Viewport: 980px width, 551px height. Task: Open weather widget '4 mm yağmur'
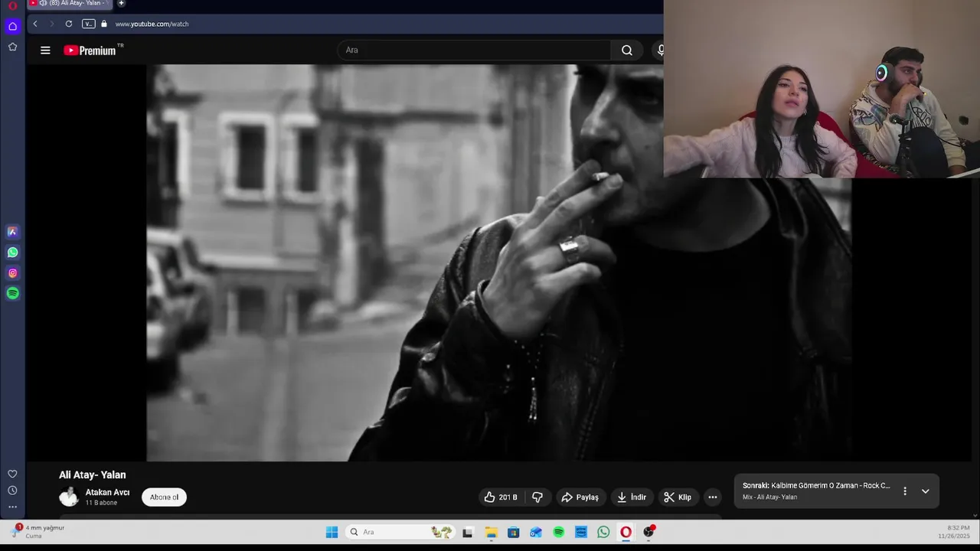(38, 532)
